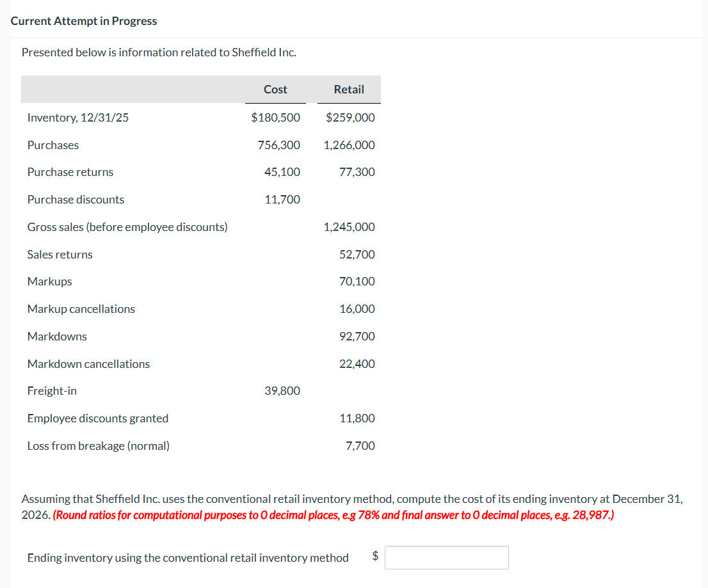The height and width of the screenshot is (588, 708).
Task: Select the Markups row label
Action: coord(50,281)
